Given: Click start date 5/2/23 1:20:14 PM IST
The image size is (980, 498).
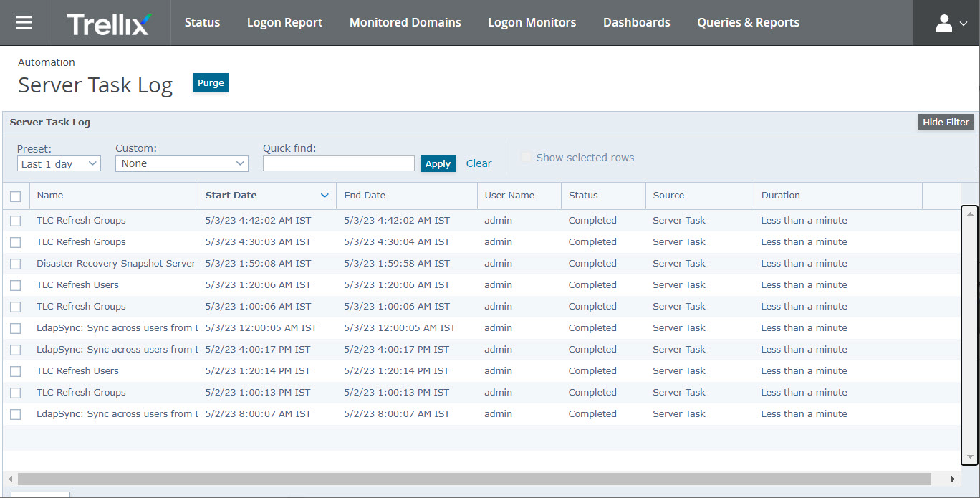Looking at the screenshot, I should pos(258,371).
